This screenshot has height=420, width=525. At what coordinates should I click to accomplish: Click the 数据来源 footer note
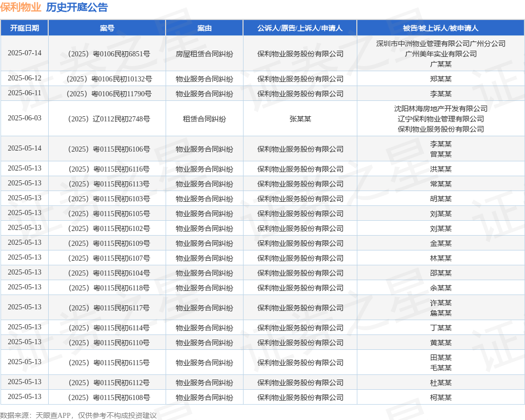[x=78, y=415]
